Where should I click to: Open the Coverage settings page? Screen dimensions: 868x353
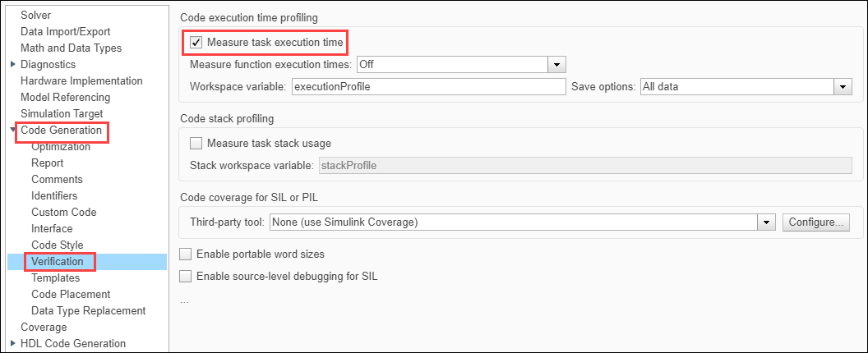coord(44,327)
